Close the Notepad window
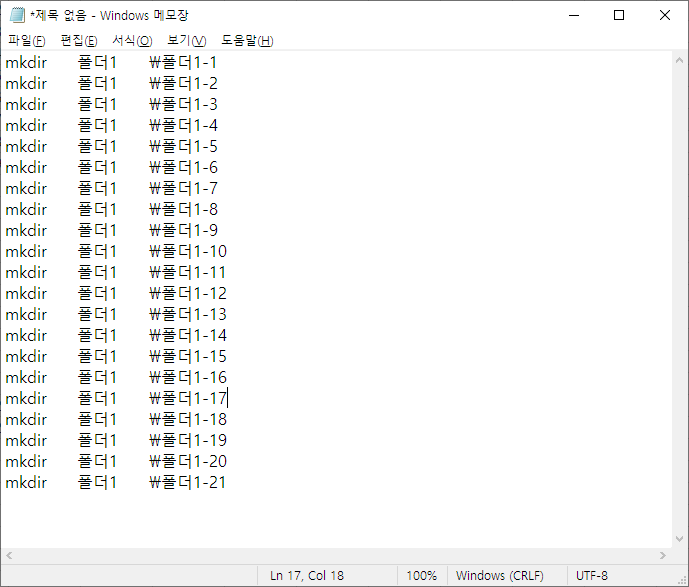 664,15
